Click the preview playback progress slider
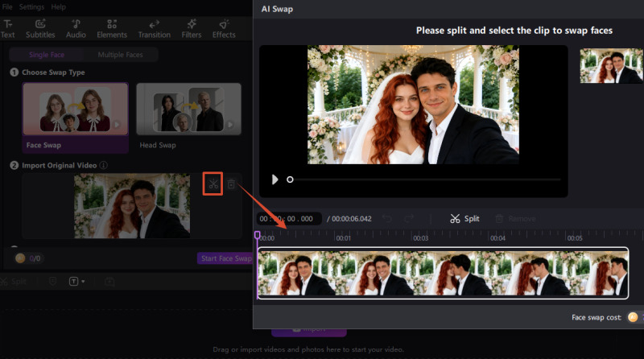This screenshot has height=359, width=644. click(425, 179)
